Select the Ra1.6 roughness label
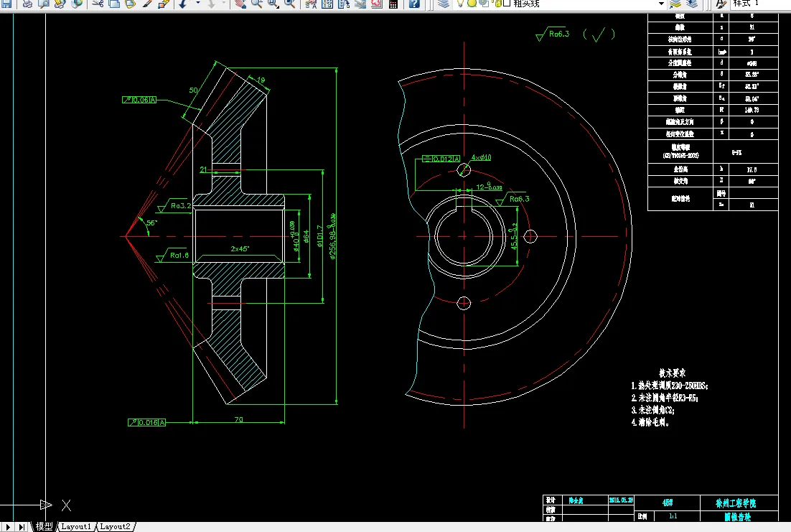This screenshot has height=532, width=791. pyautogui.click(x=179, y=255)
